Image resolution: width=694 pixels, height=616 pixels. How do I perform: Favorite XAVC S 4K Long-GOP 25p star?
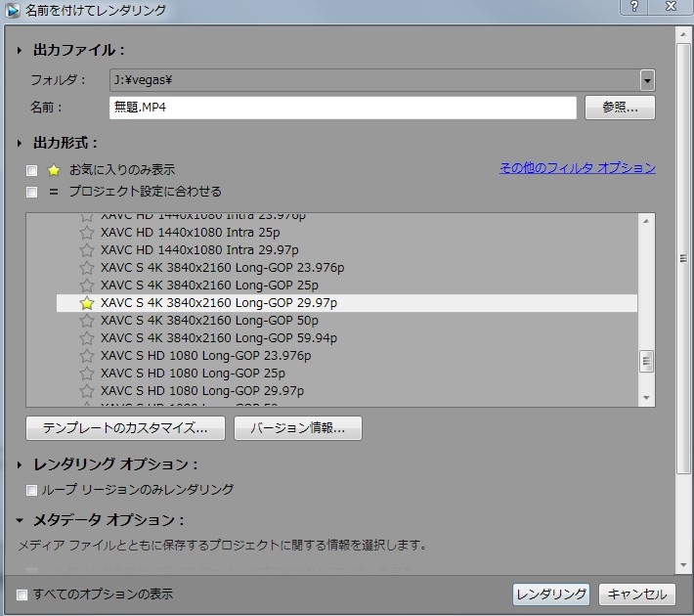(87, 286)
